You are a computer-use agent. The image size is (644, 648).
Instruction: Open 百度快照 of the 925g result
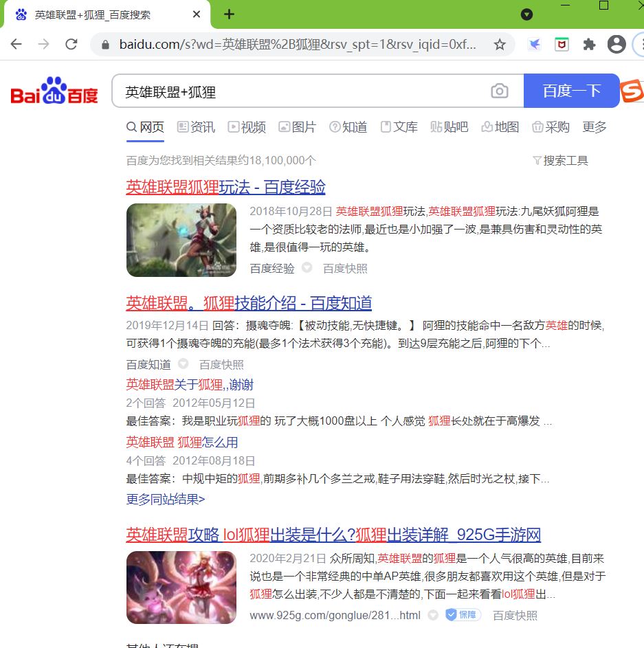(x=515, y=615)
